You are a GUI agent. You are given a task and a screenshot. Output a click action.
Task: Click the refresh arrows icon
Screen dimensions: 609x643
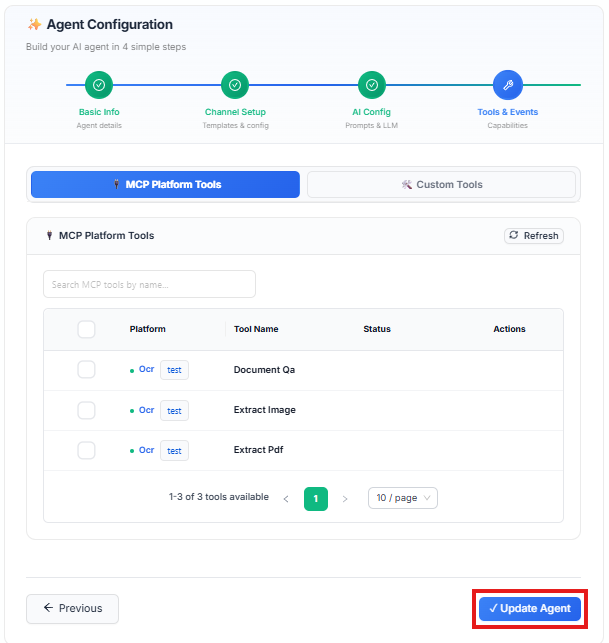(x=513, y=235)
